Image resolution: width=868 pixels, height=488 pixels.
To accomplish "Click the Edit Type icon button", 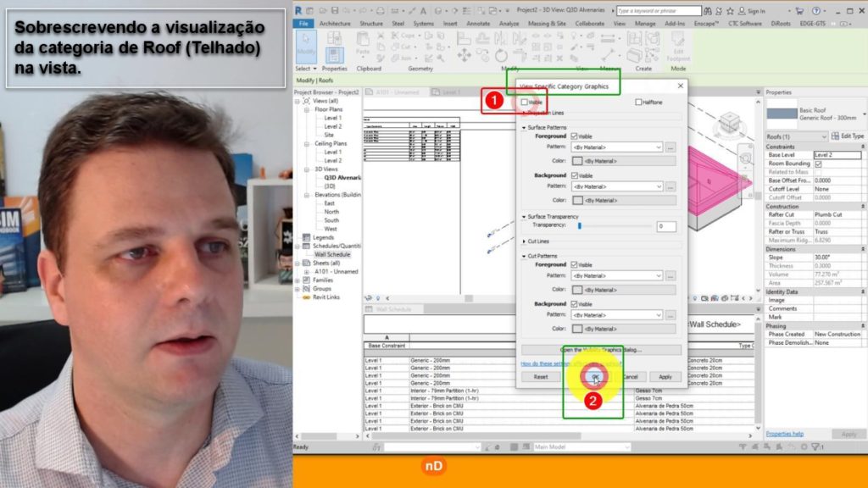I will pos(847,136).
